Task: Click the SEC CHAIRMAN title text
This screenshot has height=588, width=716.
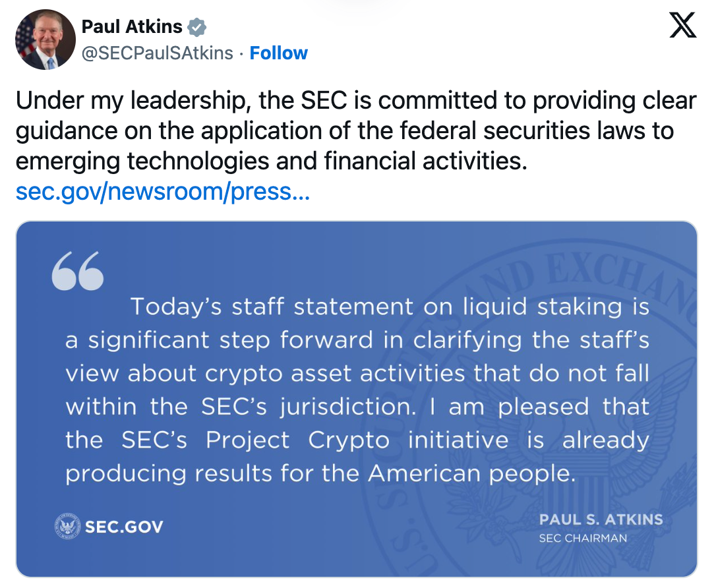Action: (x=582, y=538)
